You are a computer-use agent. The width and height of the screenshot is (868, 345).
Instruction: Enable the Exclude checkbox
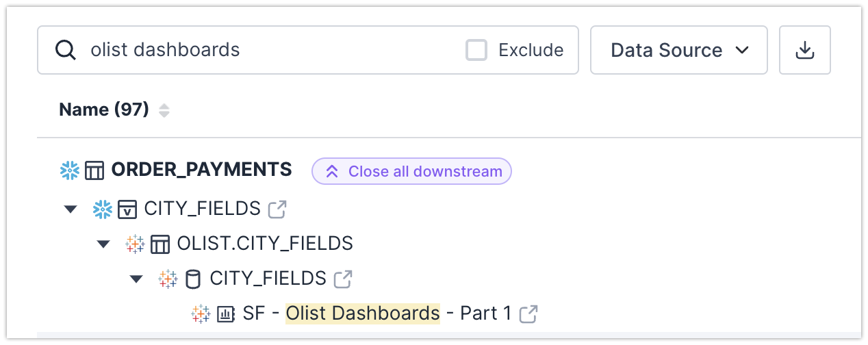476,50
